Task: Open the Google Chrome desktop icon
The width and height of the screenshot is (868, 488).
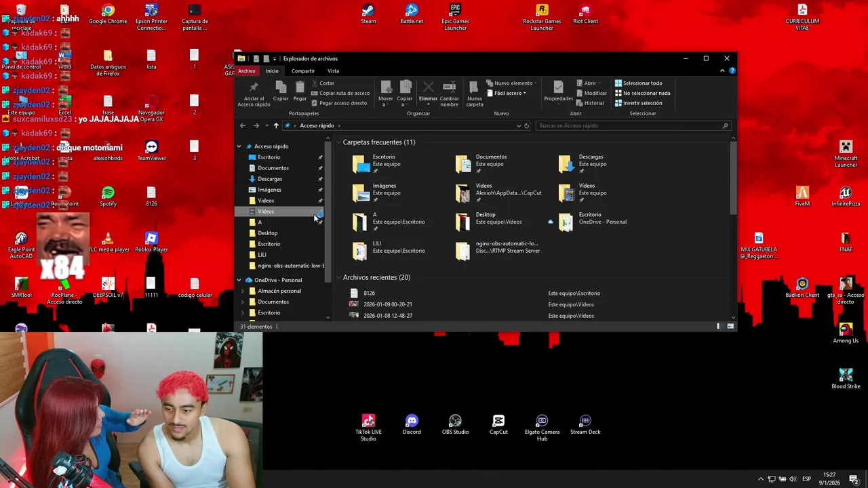Action: [108, 14]
